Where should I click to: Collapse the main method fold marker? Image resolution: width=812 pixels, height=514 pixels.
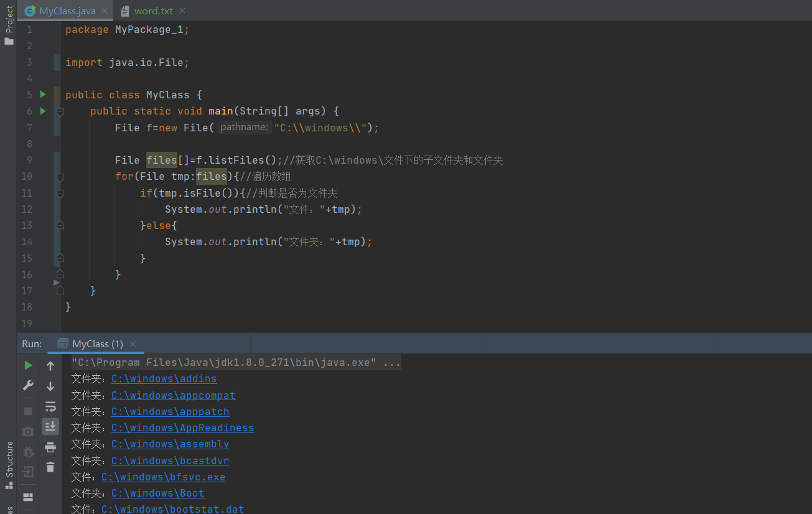tap(60, 112)
